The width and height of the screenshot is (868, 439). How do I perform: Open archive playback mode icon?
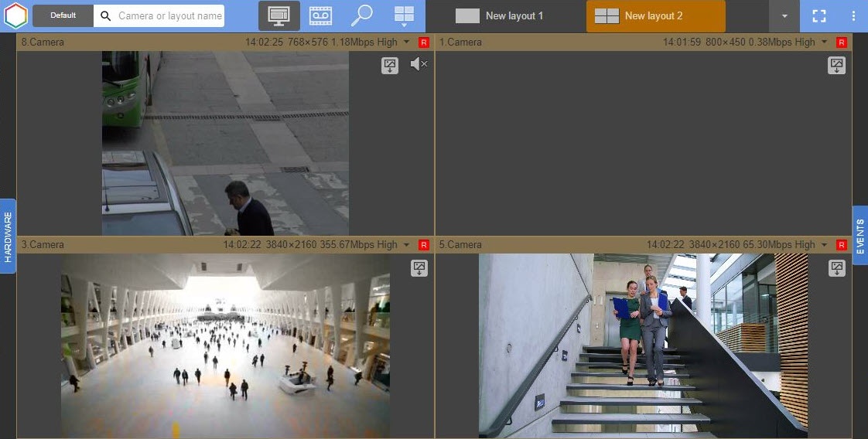pos(320,15)
